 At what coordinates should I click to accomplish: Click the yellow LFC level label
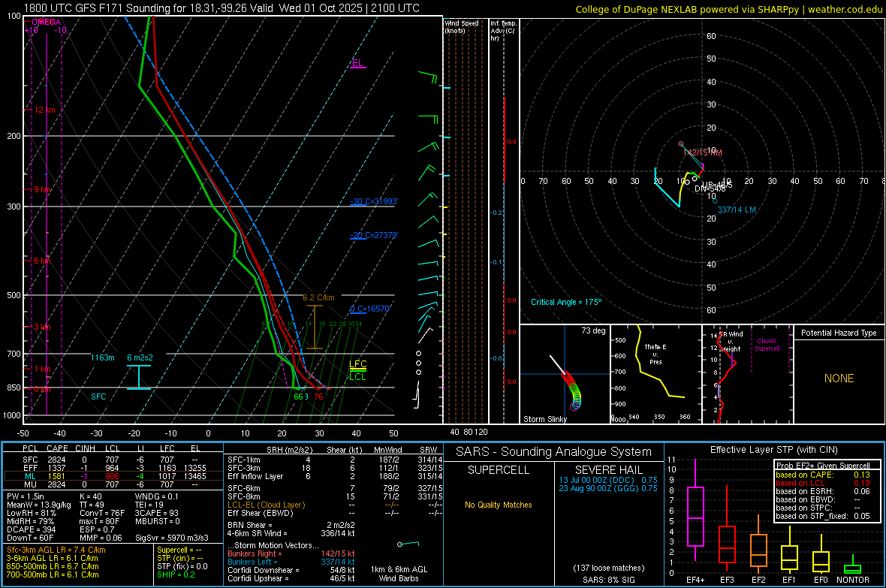(x=357, y=364)
